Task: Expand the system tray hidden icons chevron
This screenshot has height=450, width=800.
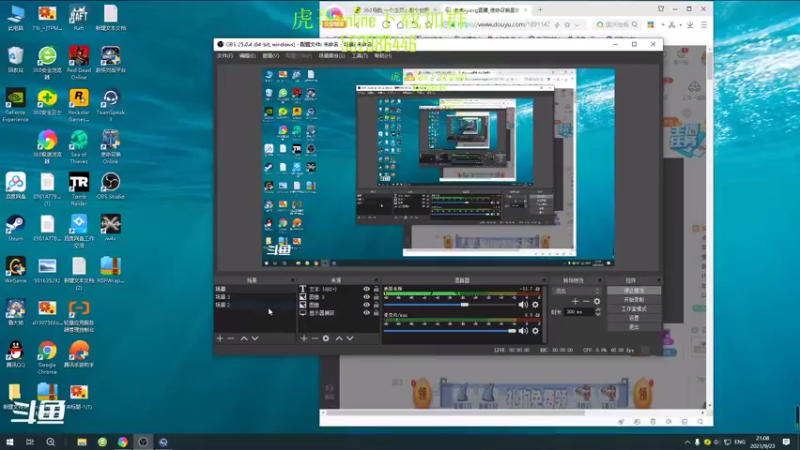Action: tap(687, 442)
